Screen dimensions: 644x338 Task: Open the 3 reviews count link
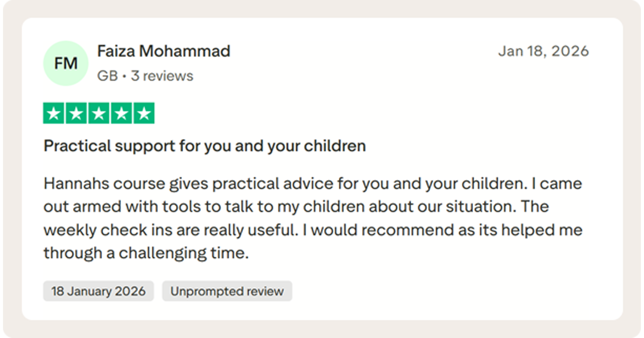pyautogui.click(x=162, y=76)
